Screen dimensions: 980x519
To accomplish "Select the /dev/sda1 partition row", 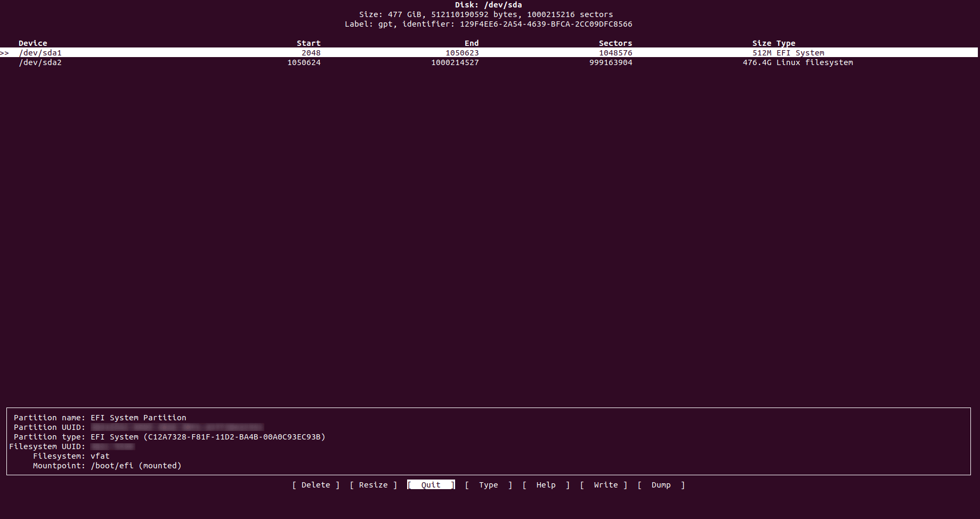I will click(40, 52).
